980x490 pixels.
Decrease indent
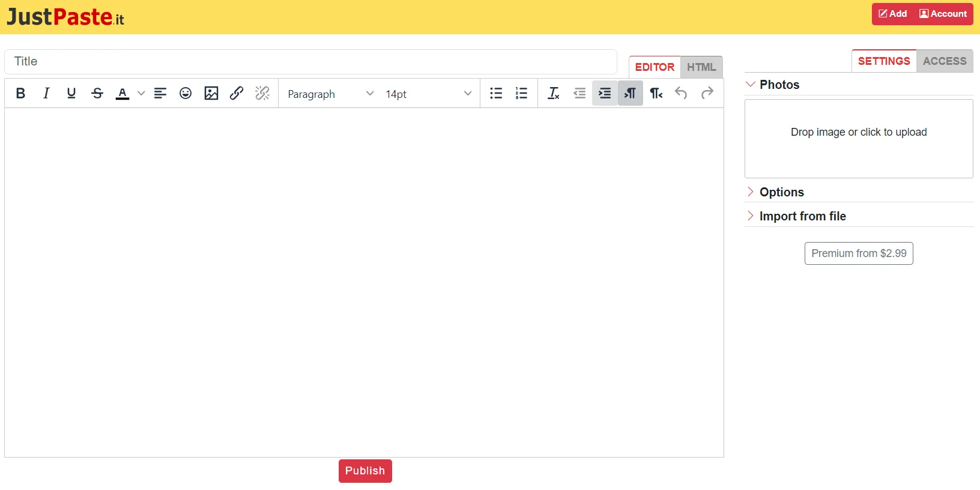click(579, 93)
